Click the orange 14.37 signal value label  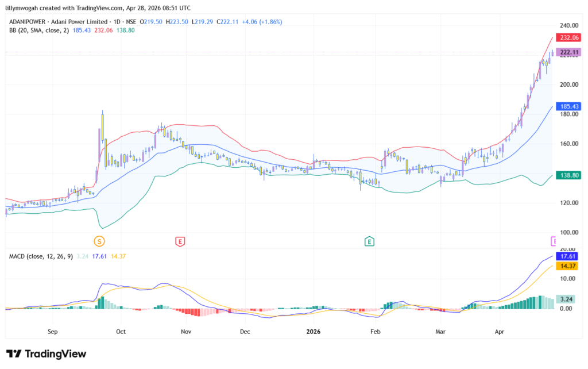tap(569, 267)
